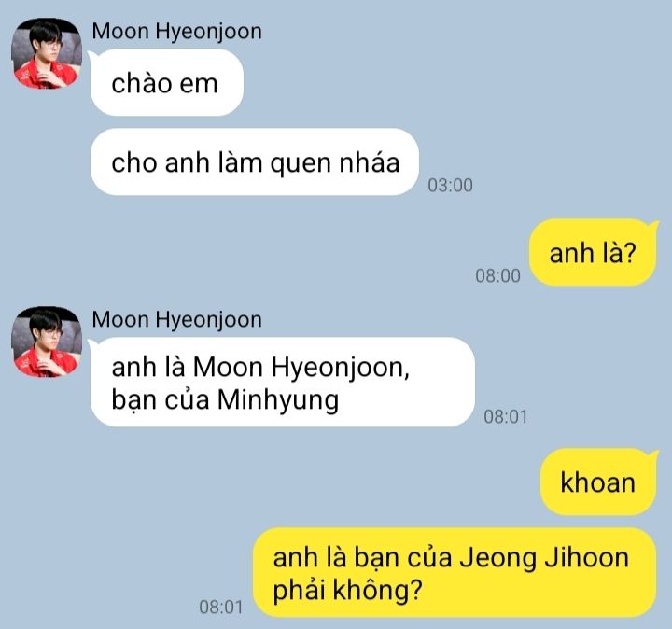Select the 'chào em' message bubble

click(x=167, y=82)
